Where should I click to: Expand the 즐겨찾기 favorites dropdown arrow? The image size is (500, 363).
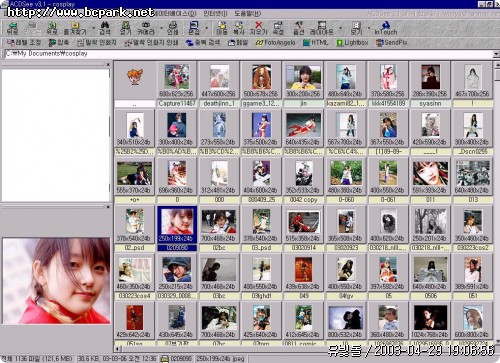(93, 28)
